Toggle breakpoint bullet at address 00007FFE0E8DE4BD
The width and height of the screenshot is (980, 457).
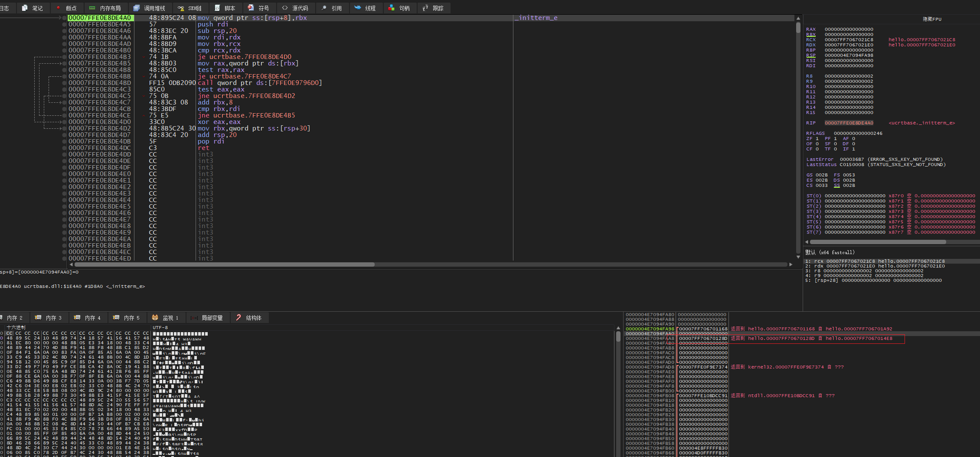pos(65,83)
